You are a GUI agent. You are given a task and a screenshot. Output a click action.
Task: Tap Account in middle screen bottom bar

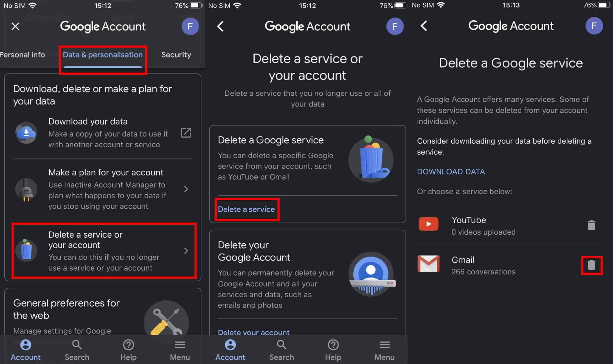230,350
